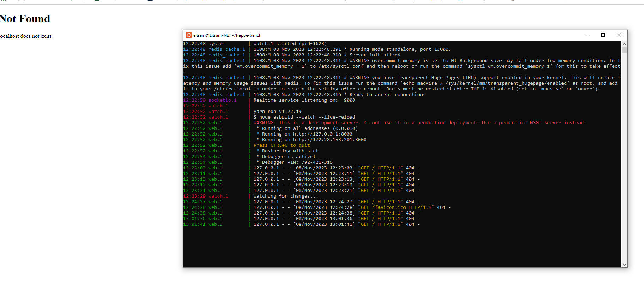
Task: Click the 'Press CTRL+C to quit' line
Action: pyautogui.click(x=281, y=145)
